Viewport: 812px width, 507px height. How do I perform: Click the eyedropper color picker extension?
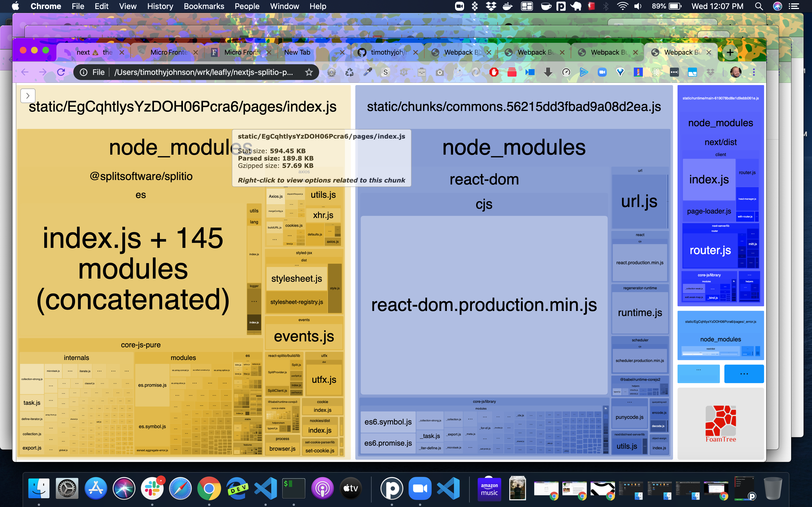(x=368, y=72)
